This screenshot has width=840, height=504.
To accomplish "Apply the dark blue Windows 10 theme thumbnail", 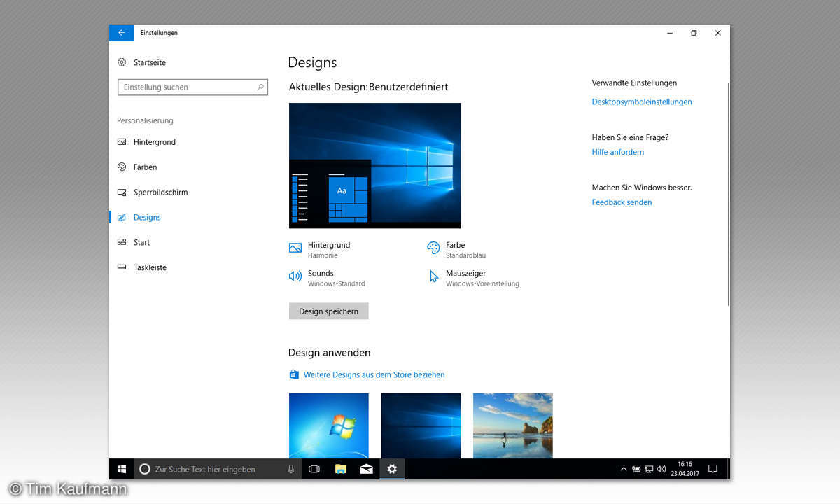I will point(421,426).
